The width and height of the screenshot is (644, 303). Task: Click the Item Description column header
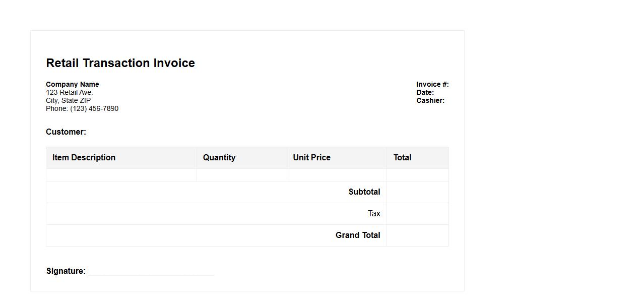[84, 157]
